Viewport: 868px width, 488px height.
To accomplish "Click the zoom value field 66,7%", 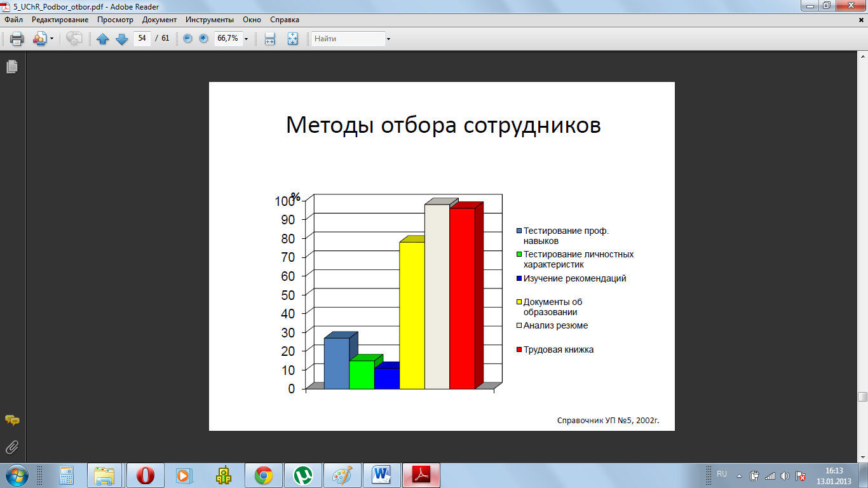I will (227, 38).
